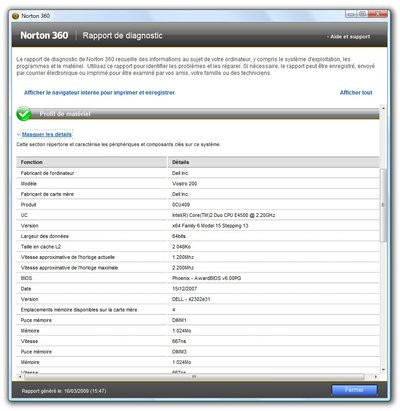
Task: Select the Produit row label
Action: [x=29, y=205]
